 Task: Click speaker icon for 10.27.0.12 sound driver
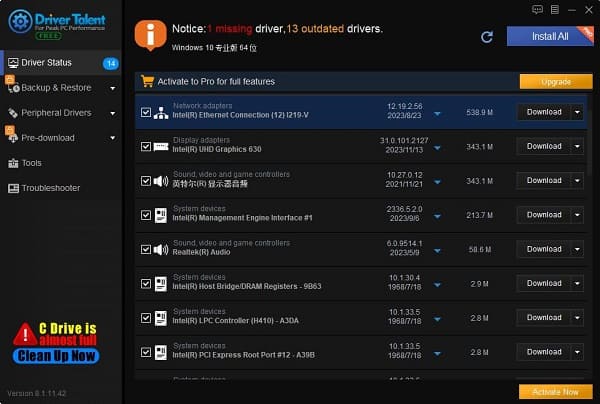coord(161,181)
